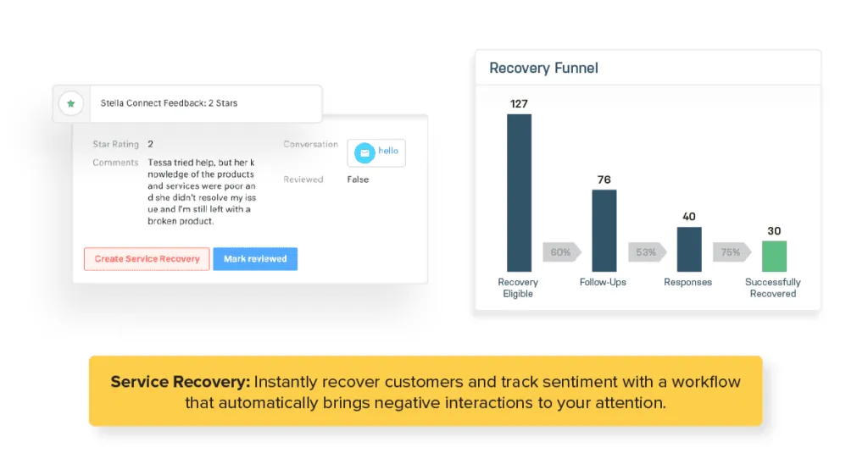Open the hello conversation link
The height and width of the screenshot is (453, 868).
click(x=388, y=151)
